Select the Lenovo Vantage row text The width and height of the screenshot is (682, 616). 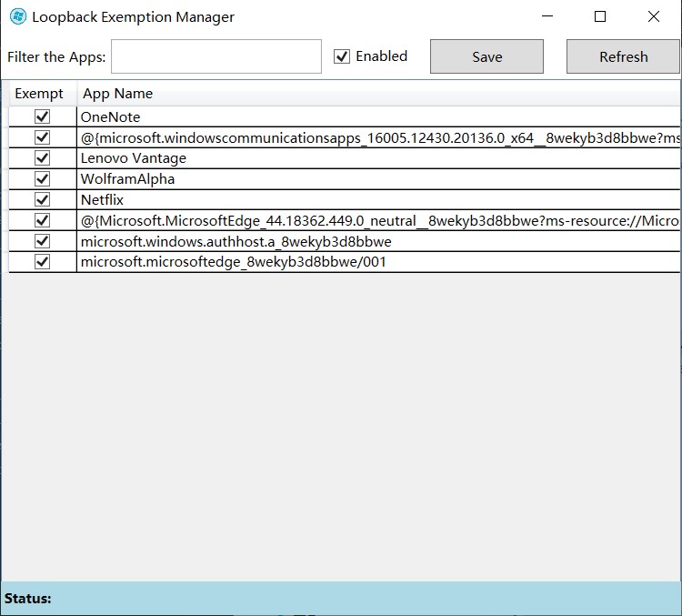tap(133, 158)
